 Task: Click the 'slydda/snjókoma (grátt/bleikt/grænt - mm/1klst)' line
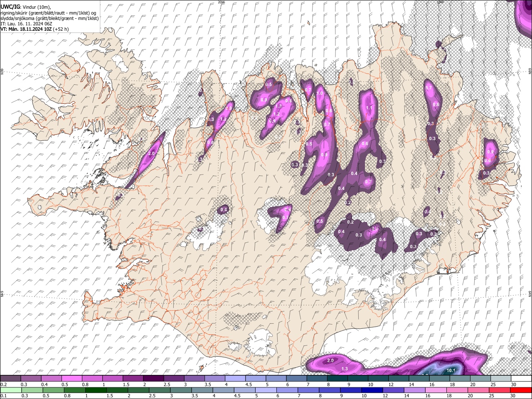click(49, 18)
